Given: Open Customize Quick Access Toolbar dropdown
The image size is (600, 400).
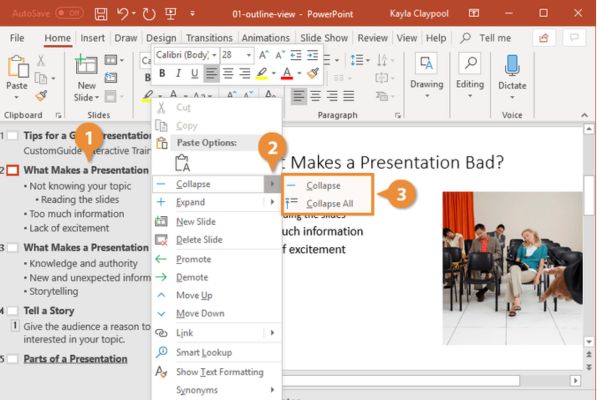Looking at the screenshot, I should 192,14.
